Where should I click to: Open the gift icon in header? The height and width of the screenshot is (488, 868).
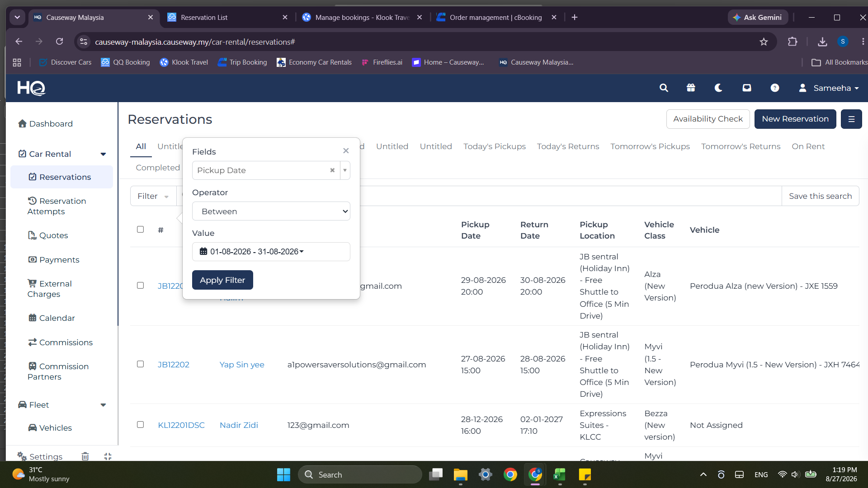pyautogui.click(x=691, y=88)
